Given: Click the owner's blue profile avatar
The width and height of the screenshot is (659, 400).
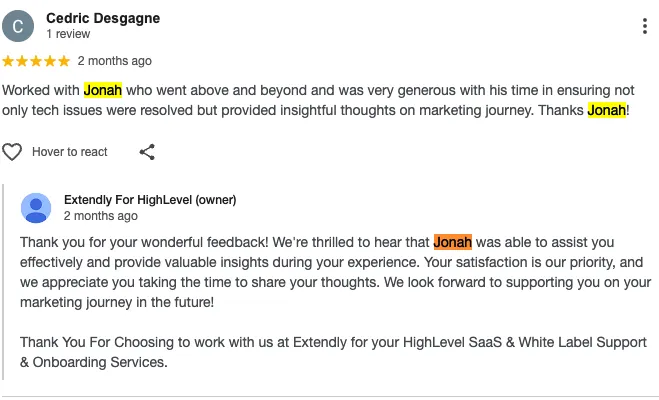Looking at the screenshot, I should (36, 208).
